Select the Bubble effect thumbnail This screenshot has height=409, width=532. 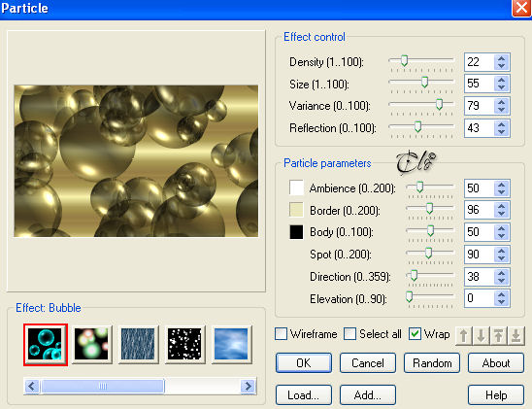tap(46, 345)
